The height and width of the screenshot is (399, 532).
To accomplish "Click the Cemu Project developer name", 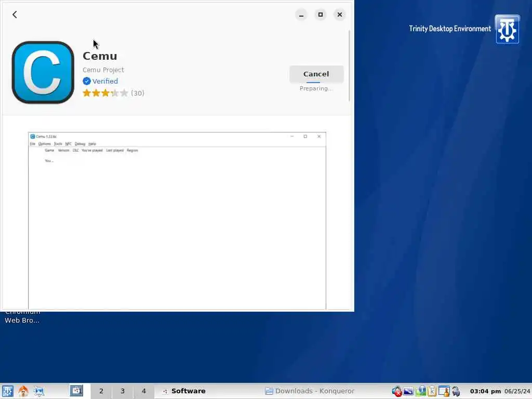I will (x=103, y=70).
